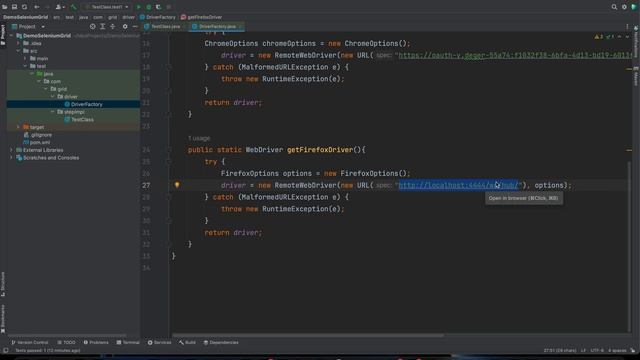Toggle tool window quick-access icon bottom left
Screen dimensions: 640x360
[5, 351]
